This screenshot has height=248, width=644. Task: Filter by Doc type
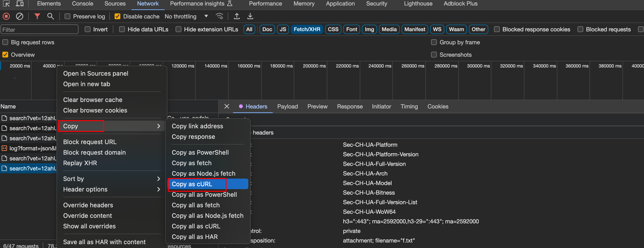click(x=267, y=29)
